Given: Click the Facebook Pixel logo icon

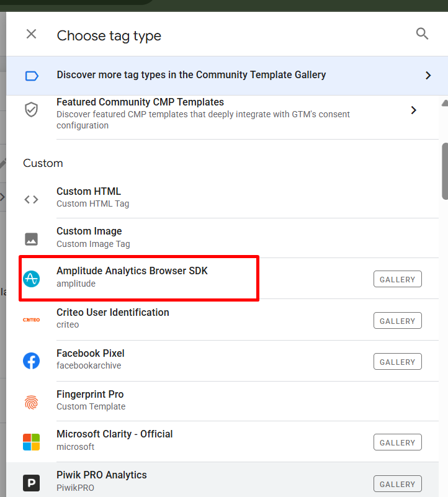Looking at the screenshot, I should tap(31, 360).
